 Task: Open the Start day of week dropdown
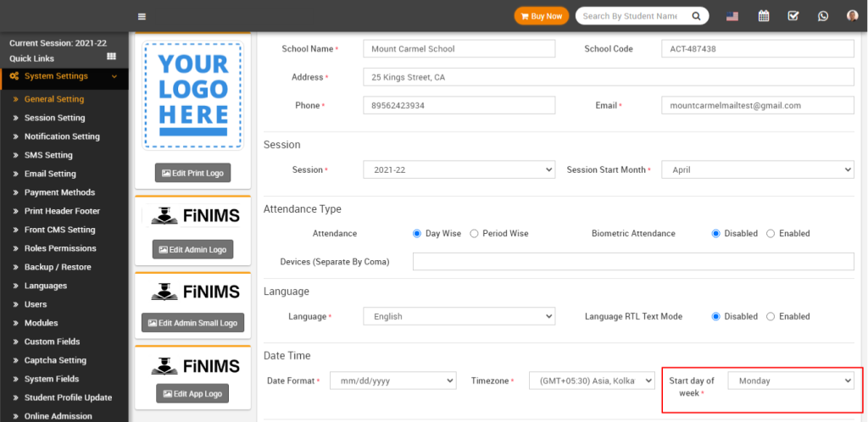pos(791,380)
